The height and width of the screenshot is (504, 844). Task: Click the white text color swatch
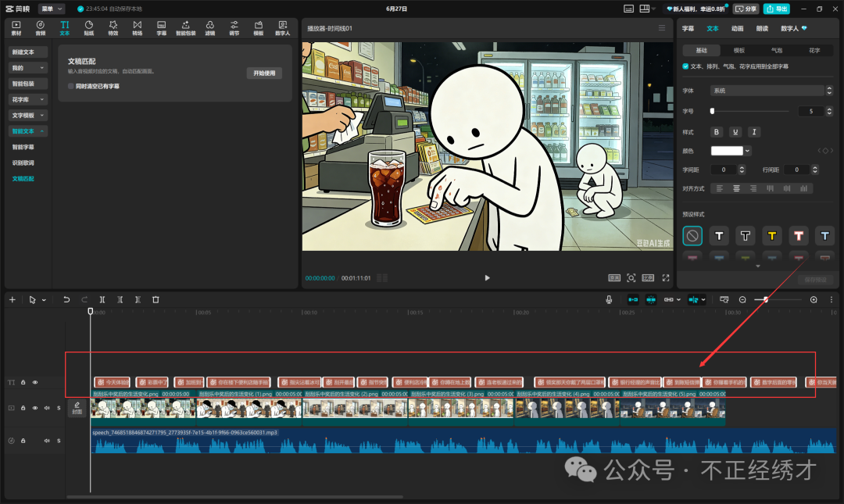coord(727,151)
